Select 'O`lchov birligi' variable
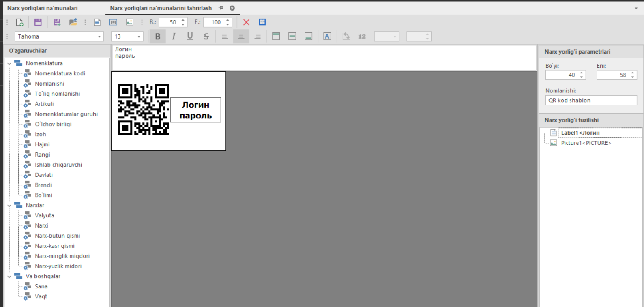Image resolution: width=644 pixels, height=307 pixels. 53,124
